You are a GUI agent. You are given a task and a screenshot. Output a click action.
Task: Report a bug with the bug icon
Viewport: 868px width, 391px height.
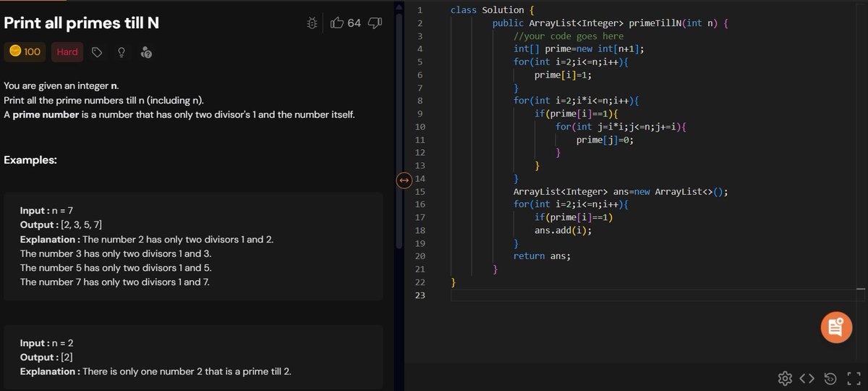[312, 23]
